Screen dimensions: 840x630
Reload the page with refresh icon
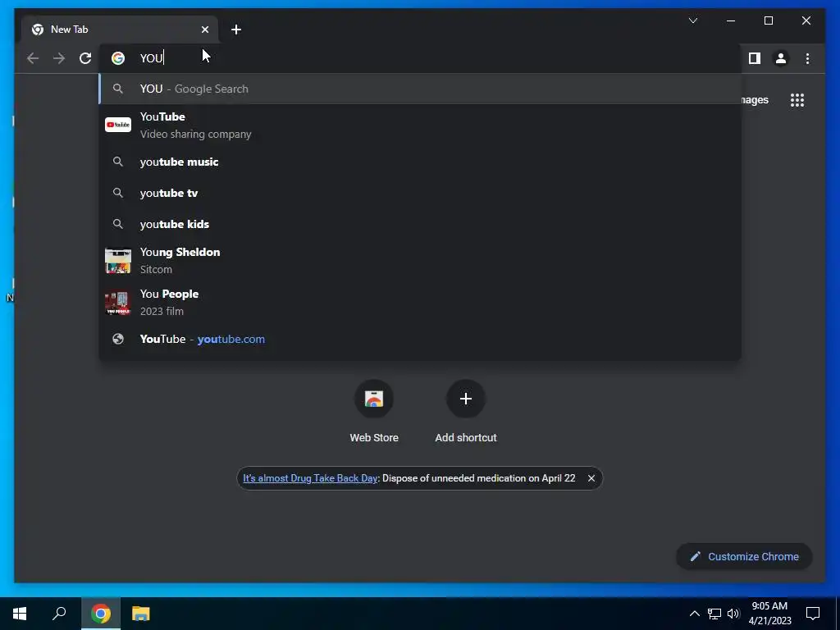(85, 58)
